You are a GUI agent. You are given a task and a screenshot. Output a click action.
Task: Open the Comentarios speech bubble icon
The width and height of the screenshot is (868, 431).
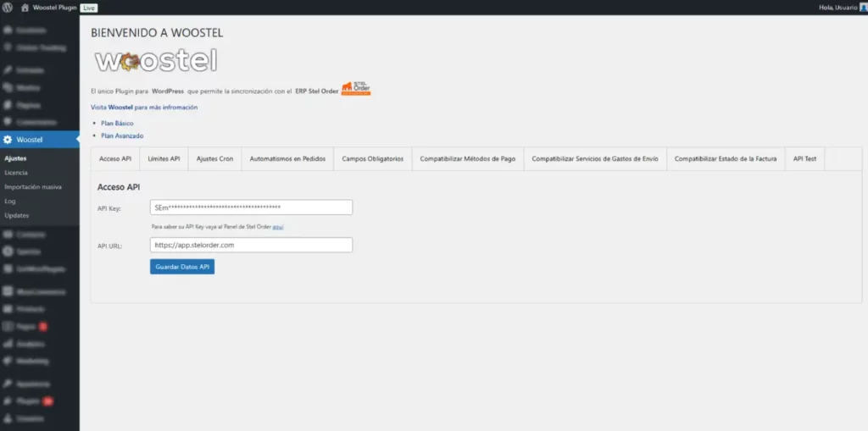(8, 122)
